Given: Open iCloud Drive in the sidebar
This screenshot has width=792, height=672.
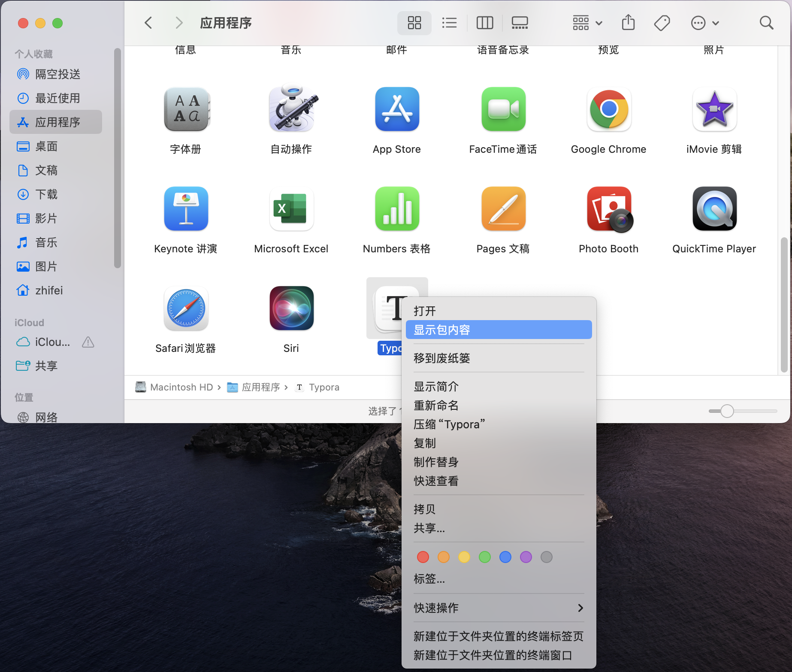Looking at the screenshot, I should coord(56,342).
